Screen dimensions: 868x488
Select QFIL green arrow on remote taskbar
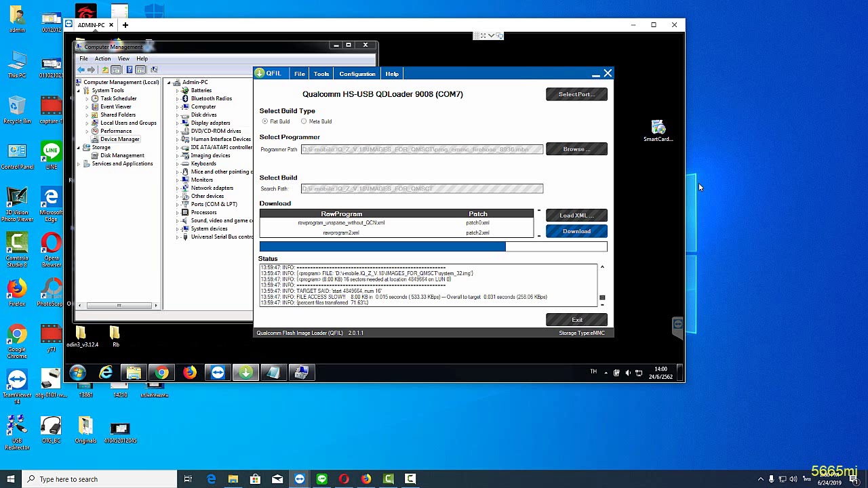245,372
